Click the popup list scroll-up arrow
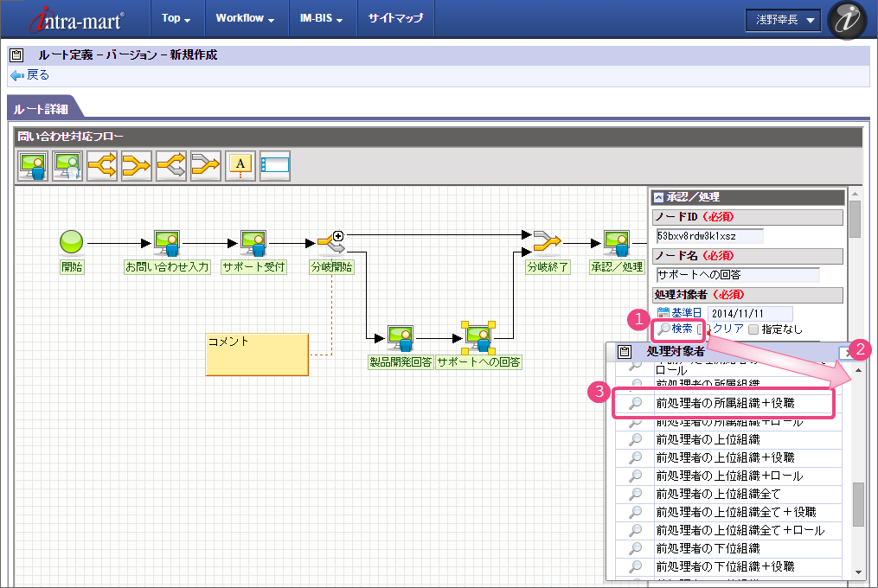The width and height of the screenshot is (878, 588). point(858,370)
